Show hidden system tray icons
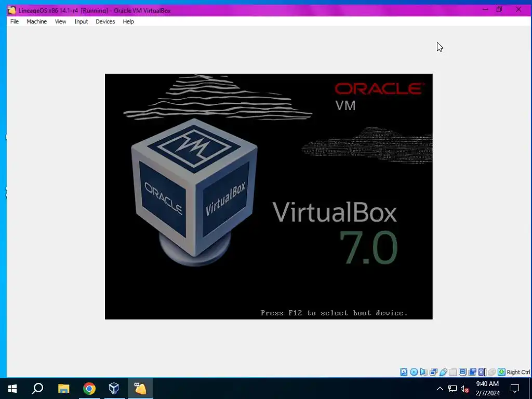This screenshot has height=399, width=532. coord(440,389)
